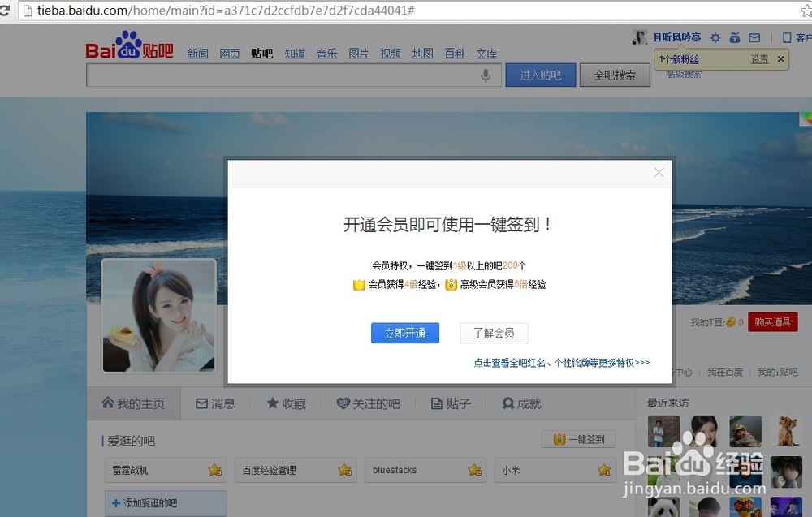
Task: Click the 一键签到 button
Action: click(578, 439)
